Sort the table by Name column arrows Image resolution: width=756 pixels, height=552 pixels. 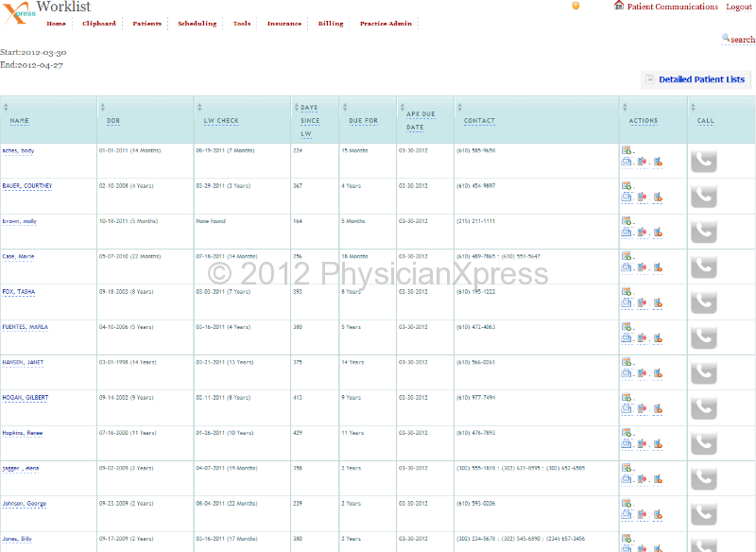point(6,107)
